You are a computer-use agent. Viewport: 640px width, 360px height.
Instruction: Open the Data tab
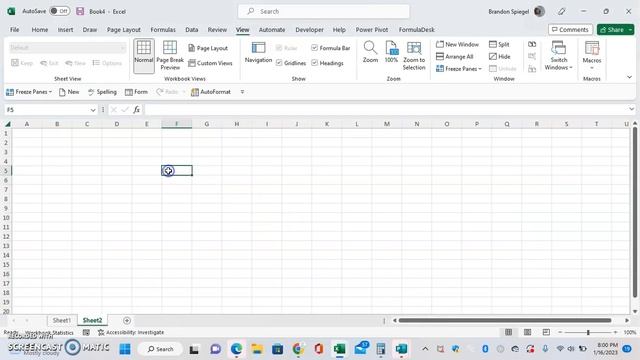coord(191,29)
